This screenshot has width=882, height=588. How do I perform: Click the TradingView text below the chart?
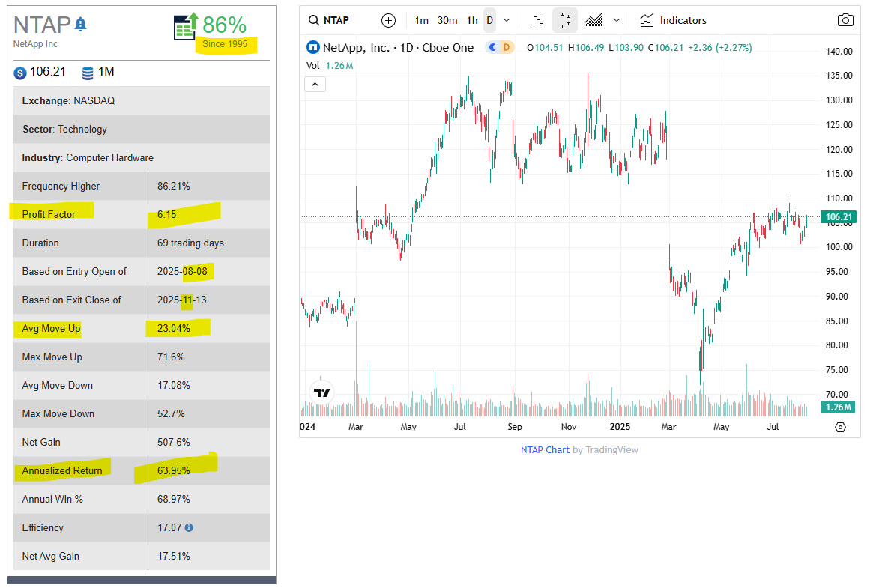pos(612,449)
